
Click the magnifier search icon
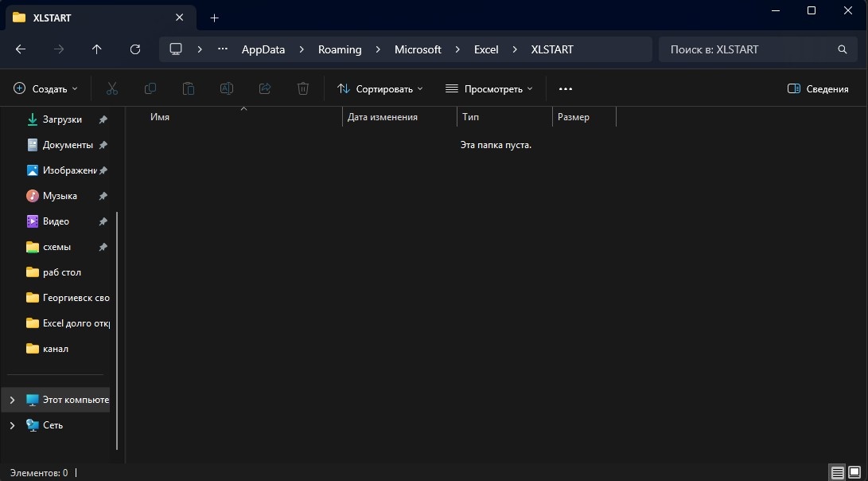point(843,49)
